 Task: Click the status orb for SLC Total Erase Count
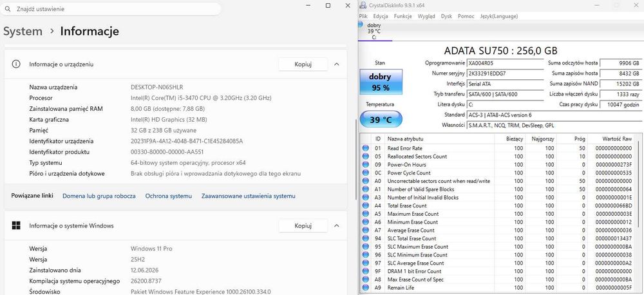[366, 239]
